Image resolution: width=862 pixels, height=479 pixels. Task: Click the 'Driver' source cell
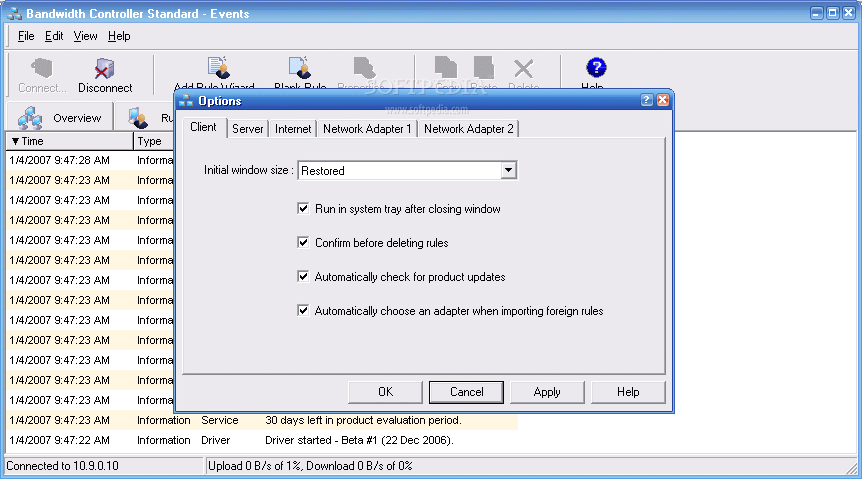216,440
